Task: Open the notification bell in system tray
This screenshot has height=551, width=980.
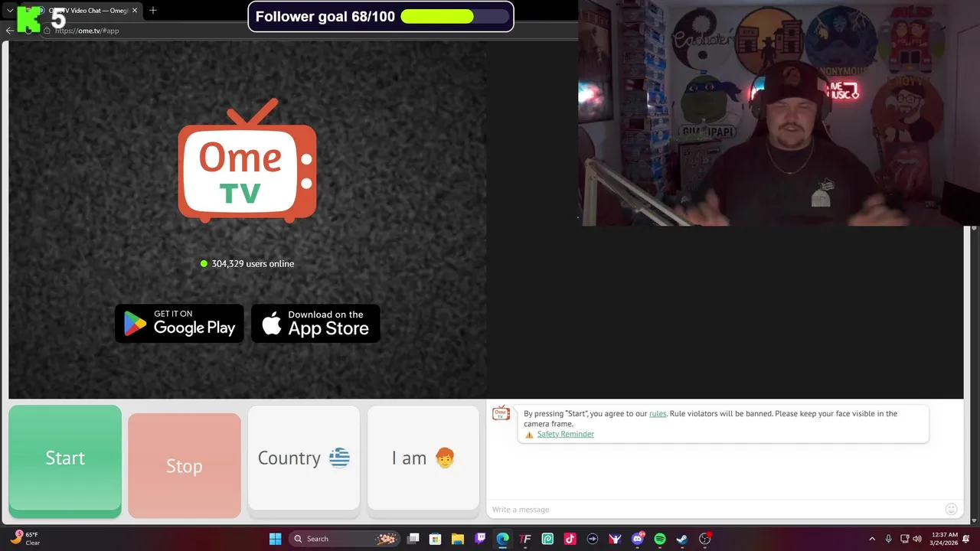Action: (966, 539)
